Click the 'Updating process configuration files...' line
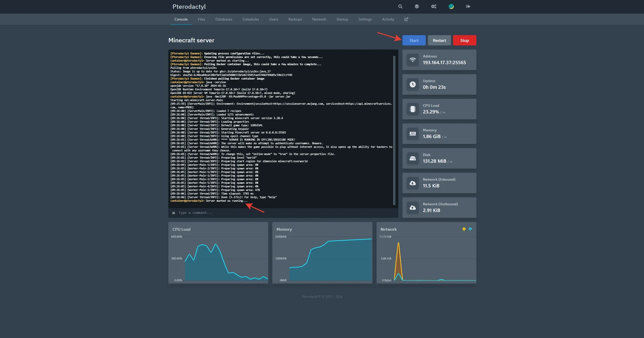The image size is (644, 338). click(x=217, y=54)
